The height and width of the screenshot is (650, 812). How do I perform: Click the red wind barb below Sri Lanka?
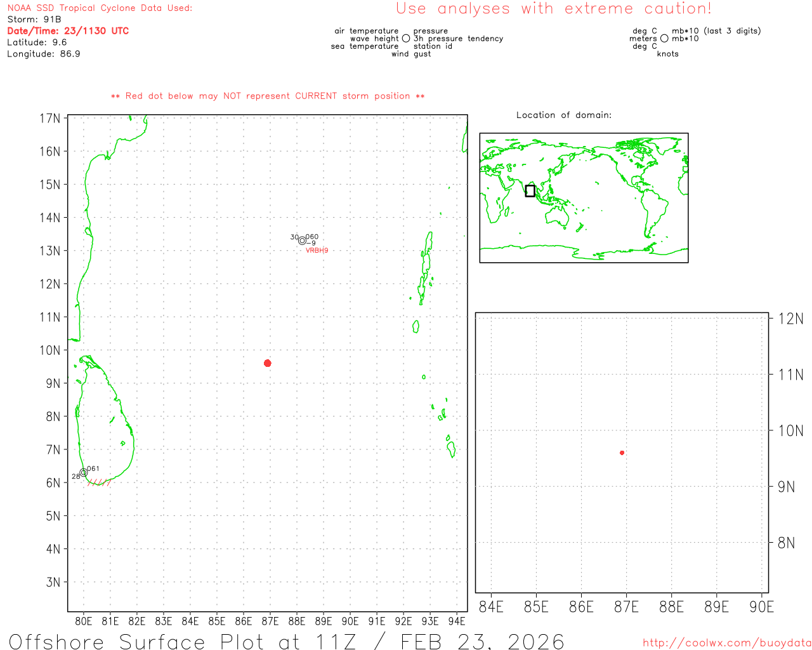(x=99, y=482)
